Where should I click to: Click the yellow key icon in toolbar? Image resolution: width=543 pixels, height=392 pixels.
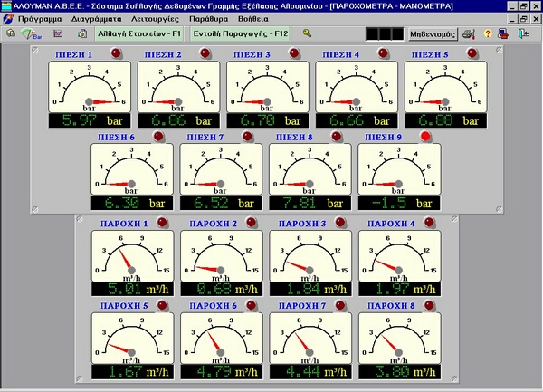[307, 33]
